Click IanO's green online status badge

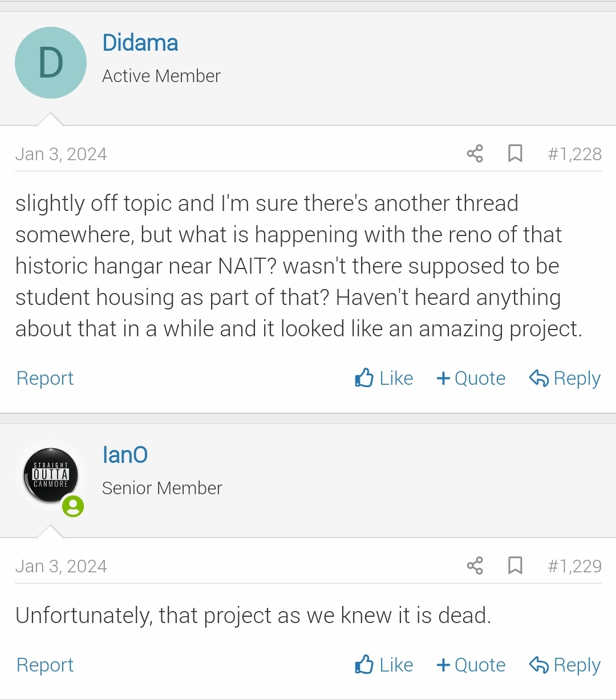tap(73, 506)
